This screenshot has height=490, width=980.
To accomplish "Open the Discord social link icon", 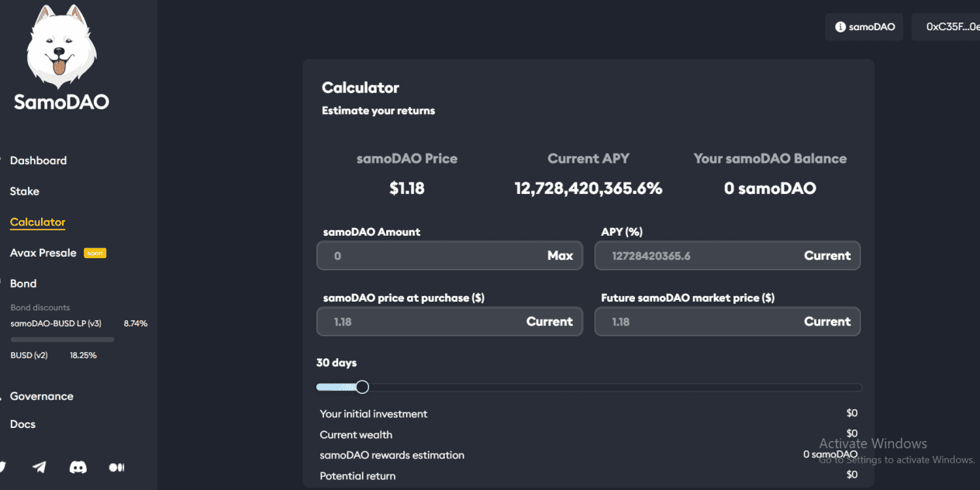I will click(78, 467).
